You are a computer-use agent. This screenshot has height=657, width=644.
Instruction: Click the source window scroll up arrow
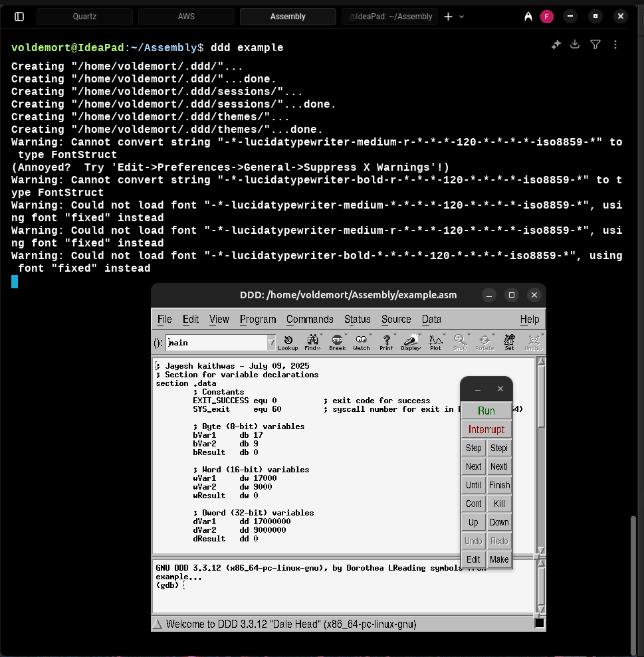(x=541, y=361)
